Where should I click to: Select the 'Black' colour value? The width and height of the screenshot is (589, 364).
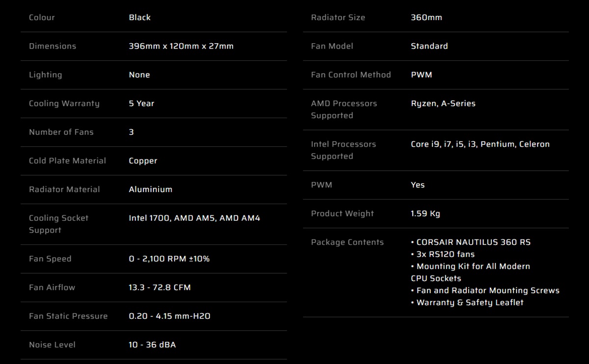(x=140, y=18)
